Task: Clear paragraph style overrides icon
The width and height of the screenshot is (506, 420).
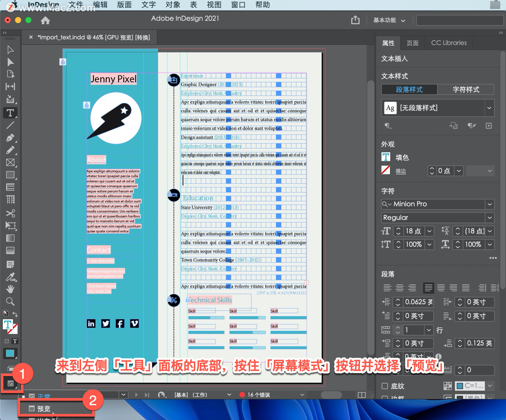Action: tap(472, 126)
